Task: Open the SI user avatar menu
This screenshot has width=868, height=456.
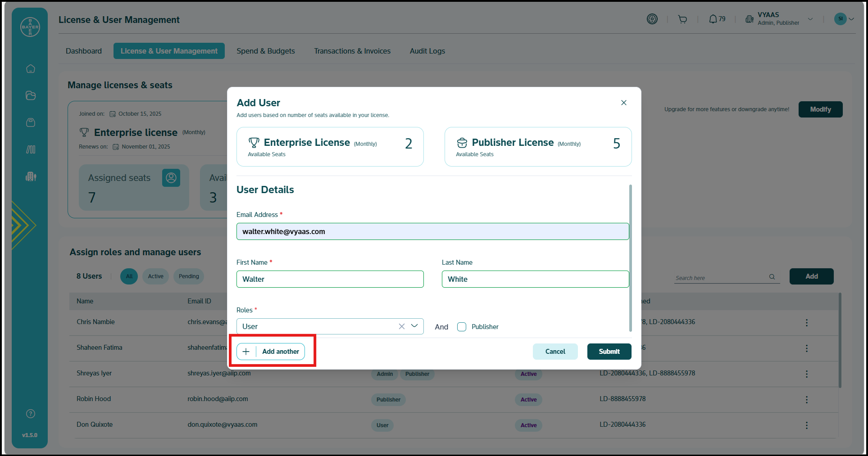Action: point(844,19)
